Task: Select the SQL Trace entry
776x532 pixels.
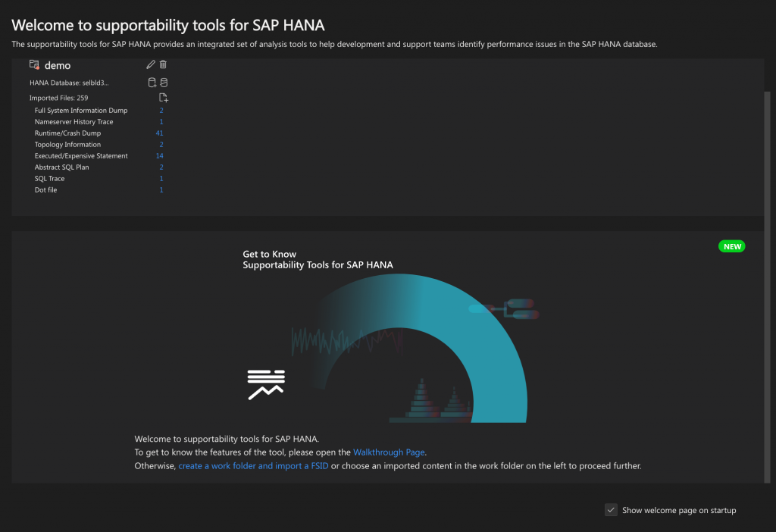Action: point(49,179)
